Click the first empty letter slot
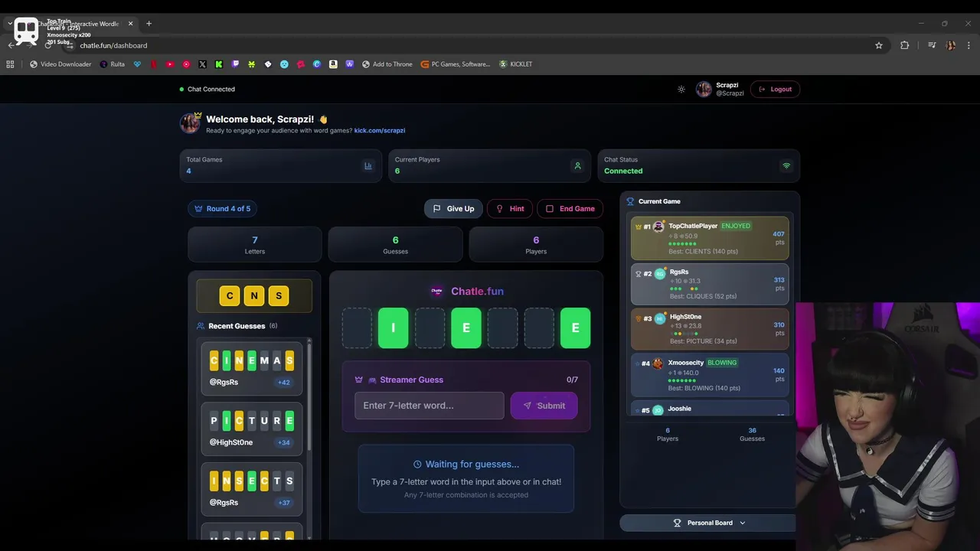This screenshot has height=551, width=980. pos(357,328)
